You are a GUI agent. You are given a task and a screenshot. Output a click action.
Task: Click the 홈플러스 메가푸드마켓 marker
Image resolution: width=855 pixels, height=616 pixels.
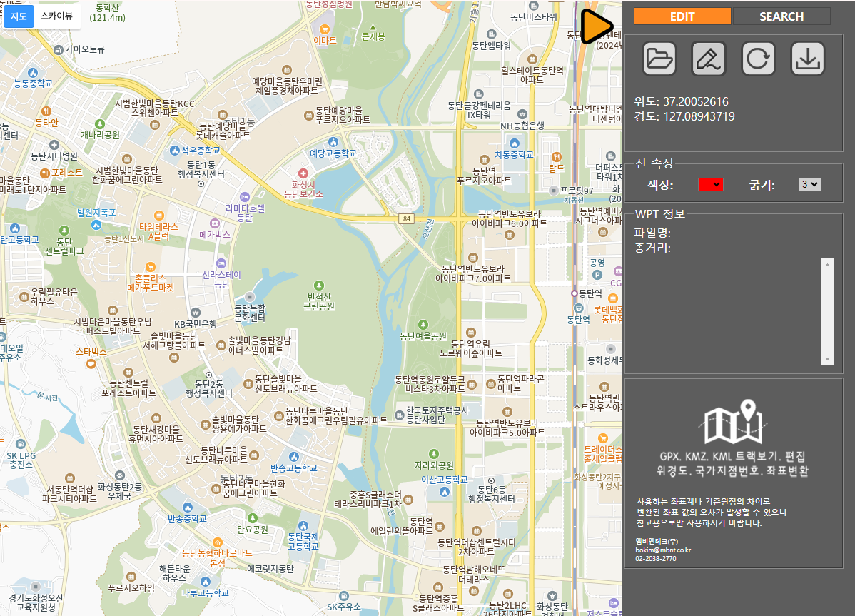tap(151, 266)
